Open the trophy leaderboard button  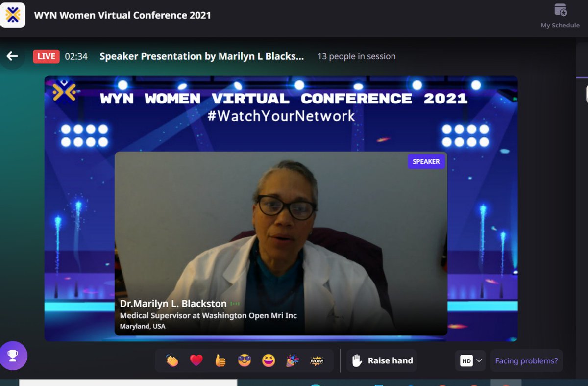point(13,356)
